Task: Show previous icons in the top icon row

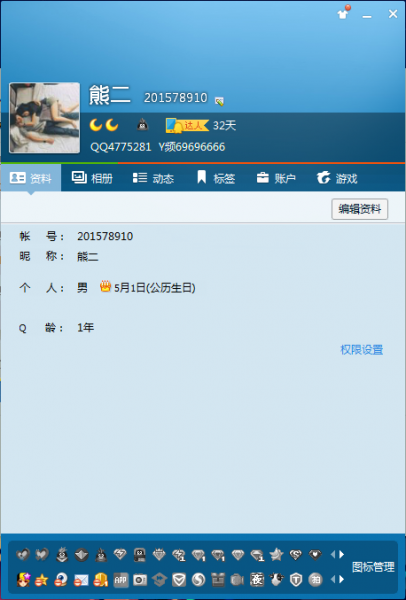Action: tap(333, 554)
